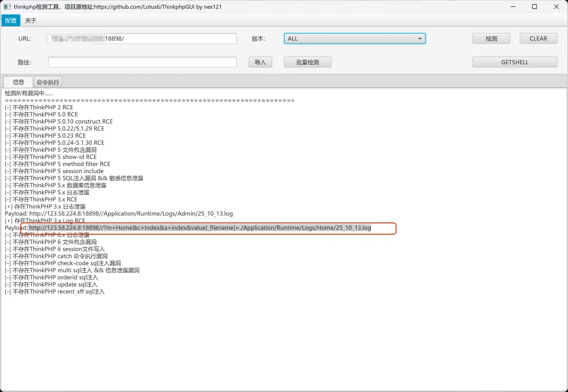568x392 pixels.
Task: Open the 配置 menu
Action: click(11, 20)
